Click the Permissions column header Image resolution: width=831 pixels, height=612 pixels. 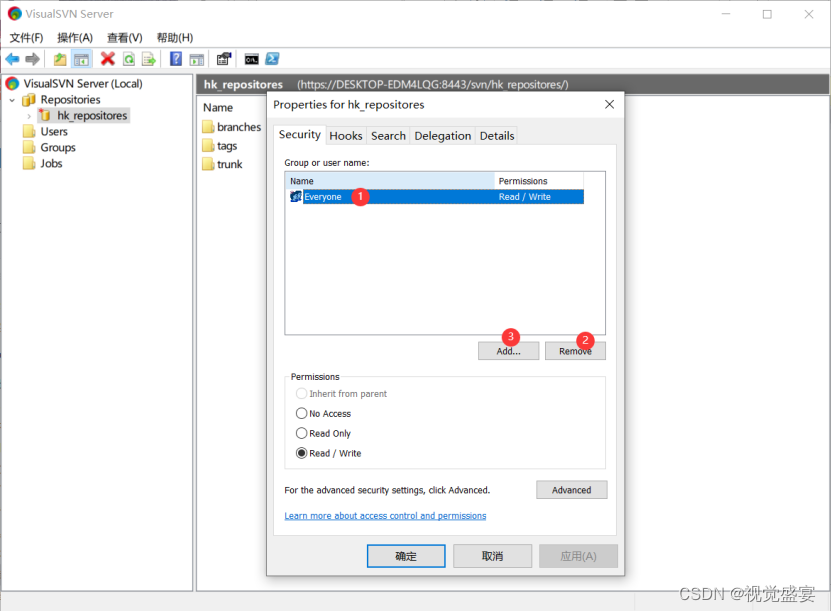(x=539, y=181)
